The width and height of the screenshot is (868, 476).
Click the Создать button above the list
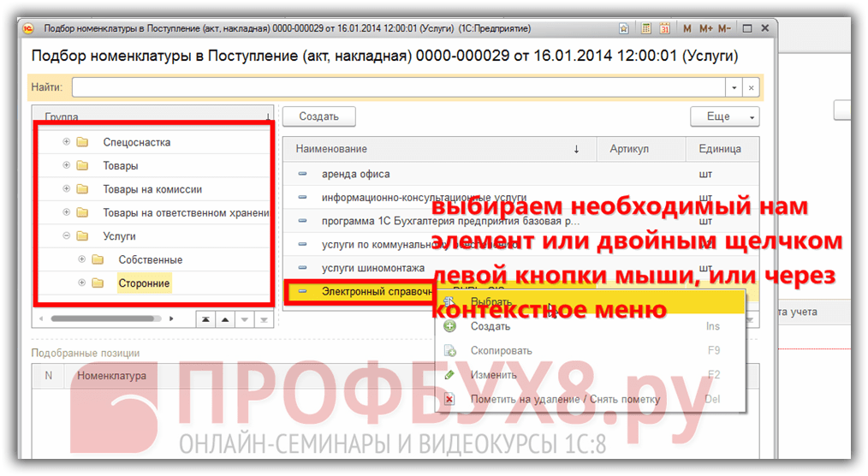coord(318,116)
